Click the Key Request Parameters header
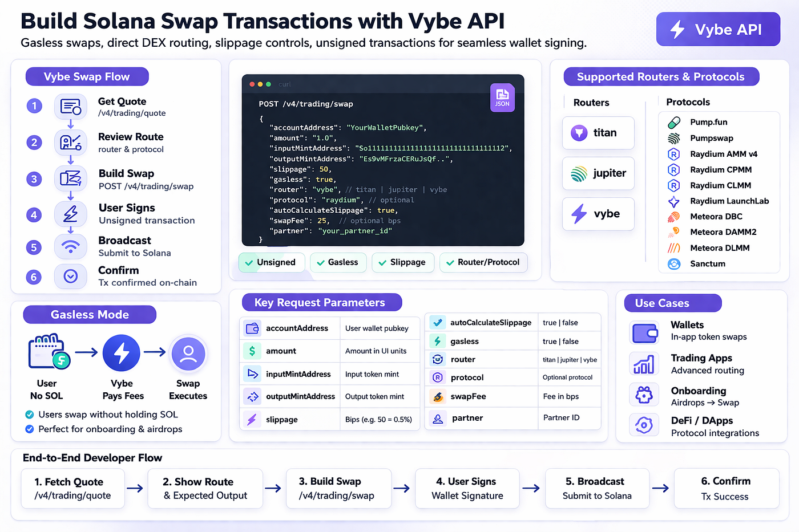The width and height of the screenshot is (799, 532). [321, 303]
